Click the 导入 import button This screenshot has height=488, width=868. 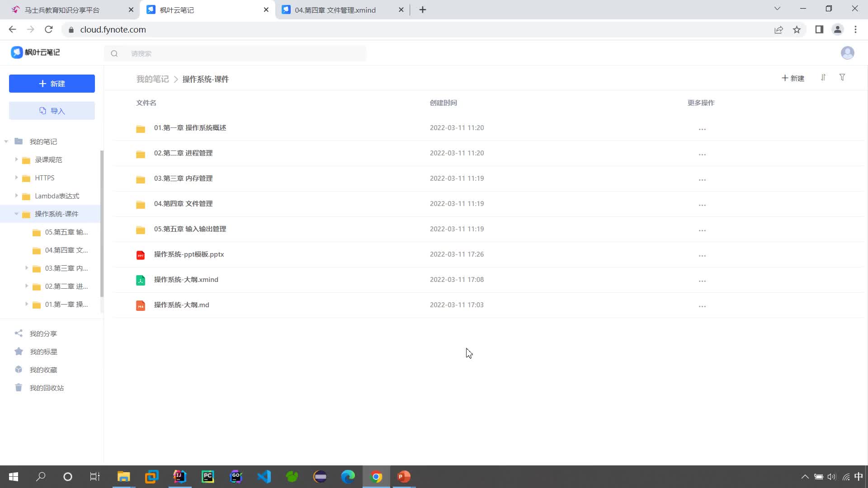pos(52,111)
